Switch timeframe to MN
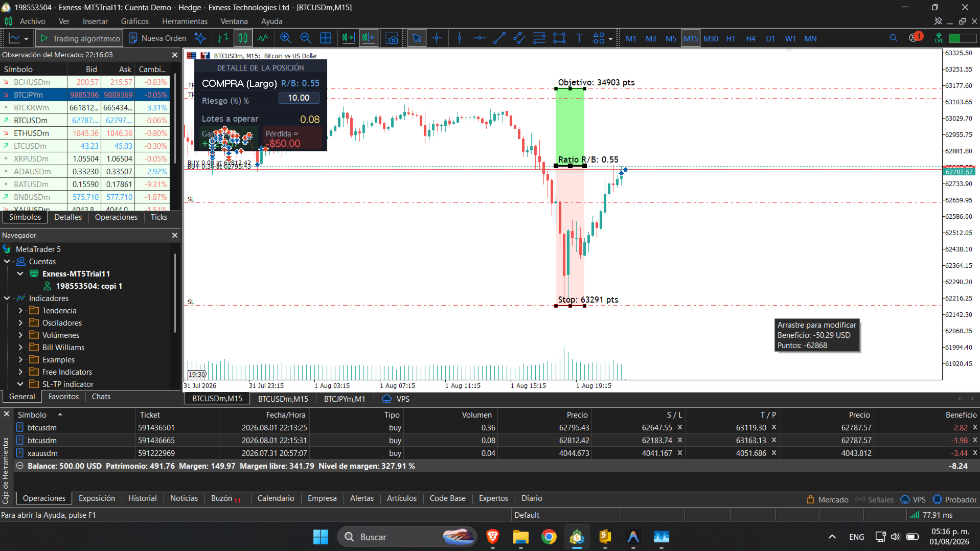The image size is (980, 551). click(810, 38)
